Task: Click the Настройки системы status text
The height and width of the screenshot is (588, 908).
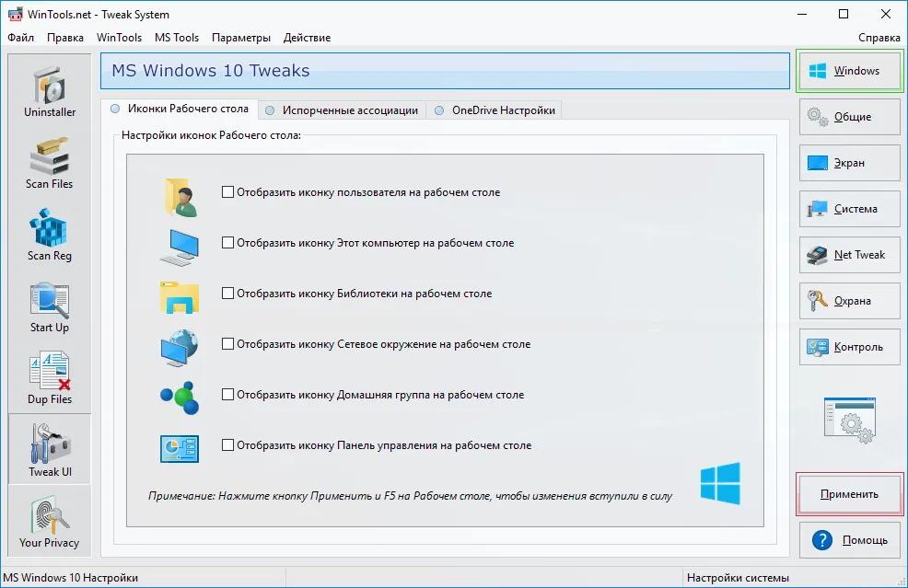Action: click(738, 578)
